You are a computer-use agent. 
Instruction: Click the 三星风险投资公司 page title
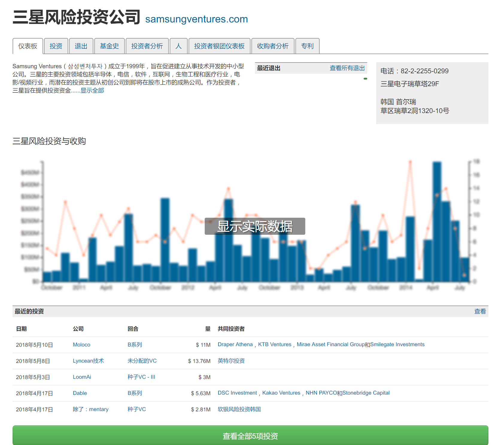pyautogui.click(x=77, y=17)
